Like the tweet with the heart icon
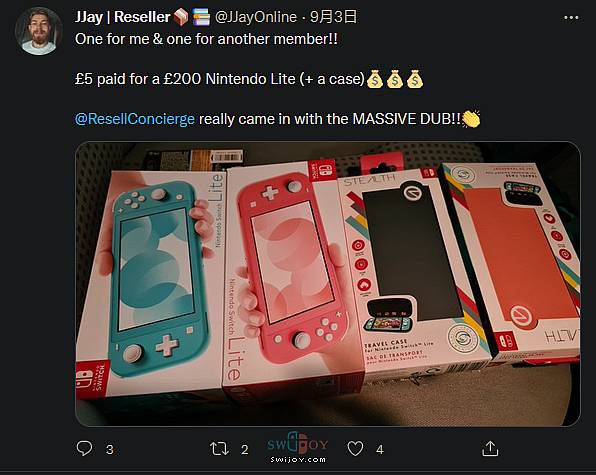Image resolution: width=596 pixels, height=475 pixels. 355,449
